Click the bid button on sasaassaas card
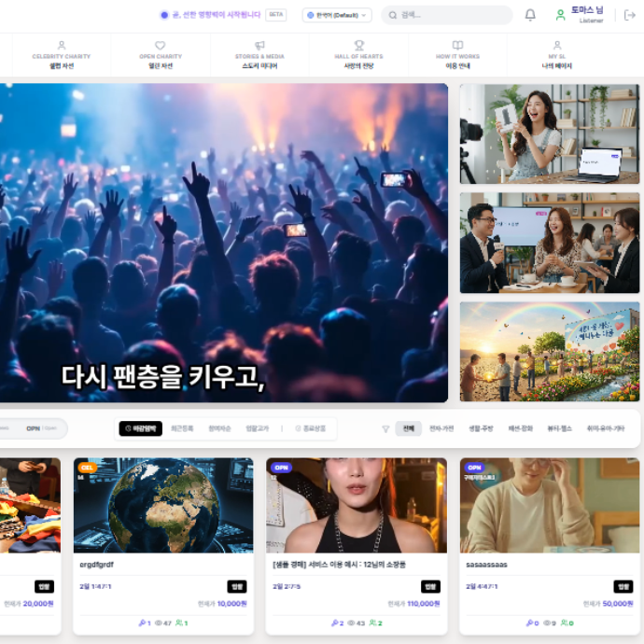The image size is (644, 644). pos(623,586)
